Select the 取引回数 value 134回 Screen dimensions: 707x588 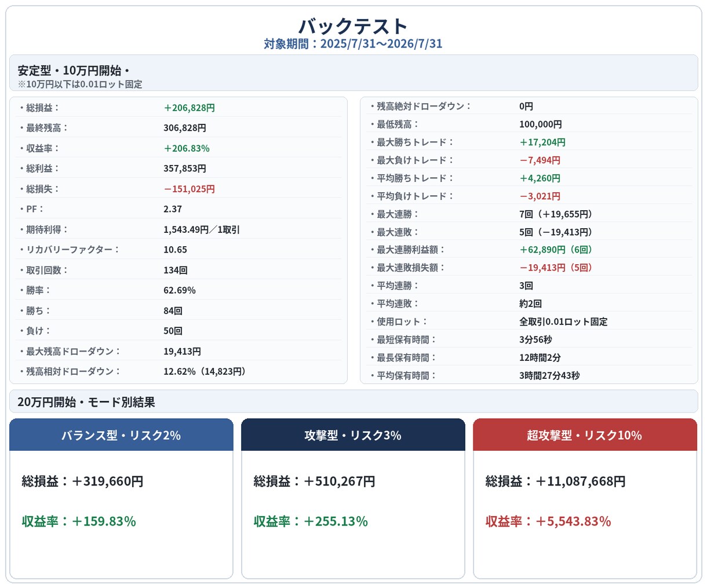(x=176, y=270)
